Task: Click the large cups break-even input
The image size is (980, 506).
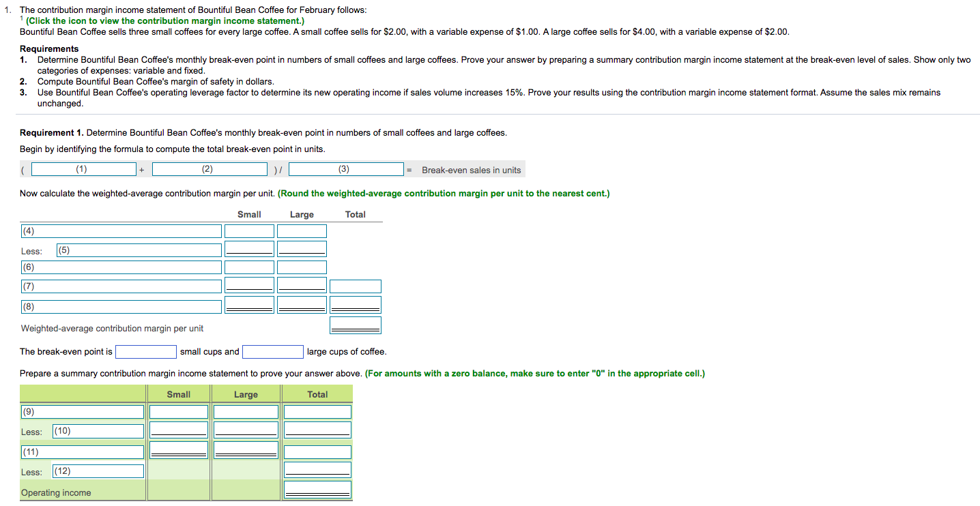Action: pos(273,352)
